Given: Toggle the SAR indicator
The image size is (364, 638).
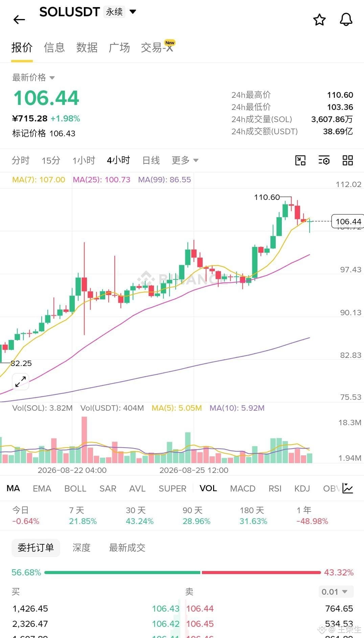Looking at the screenshot, I should click(108, 488).
